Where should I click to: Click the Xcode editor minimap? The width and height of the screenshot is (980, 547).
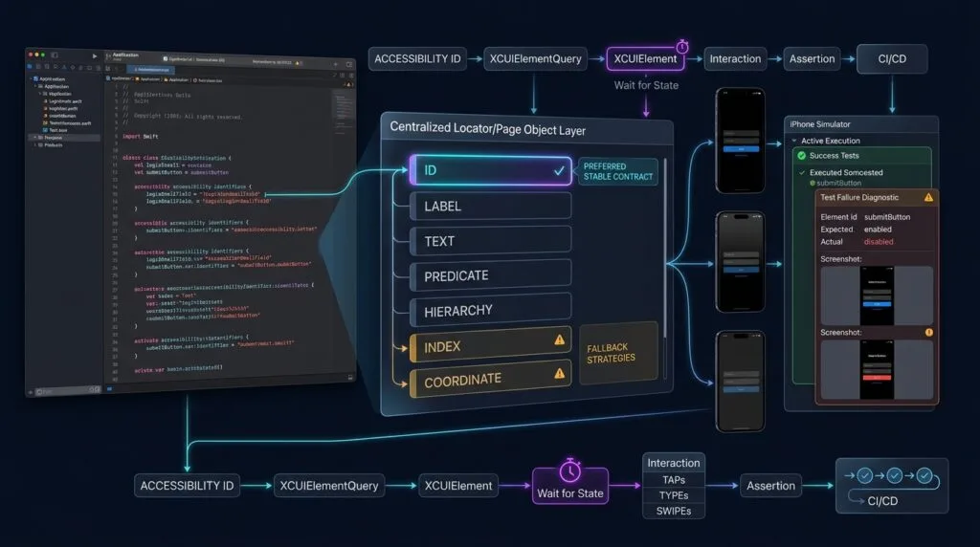coord(344,106)
